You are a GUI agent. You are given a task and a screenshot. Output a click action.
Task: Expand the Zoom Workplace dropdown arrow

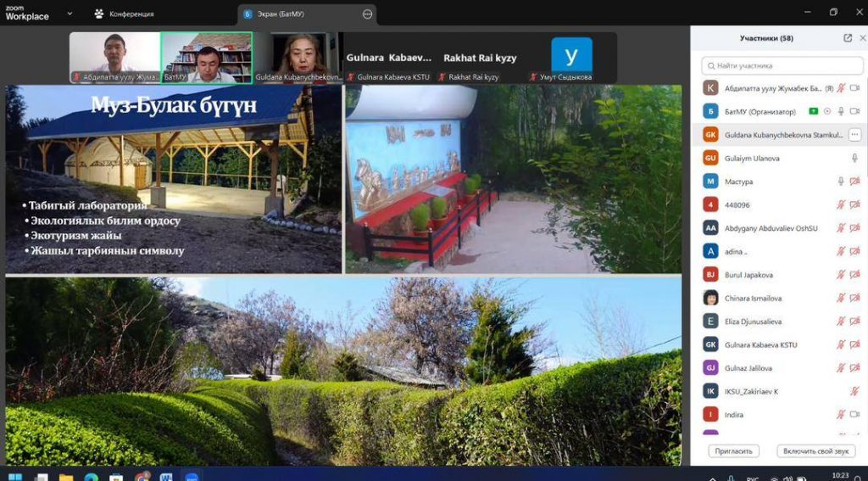70,14
